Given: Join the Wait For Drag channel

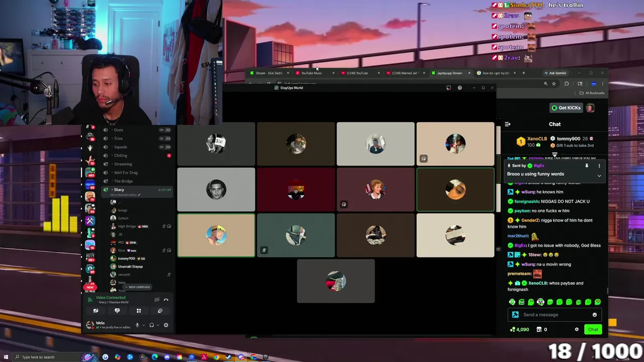Looking at the screenshot, I should coord(136,172).
